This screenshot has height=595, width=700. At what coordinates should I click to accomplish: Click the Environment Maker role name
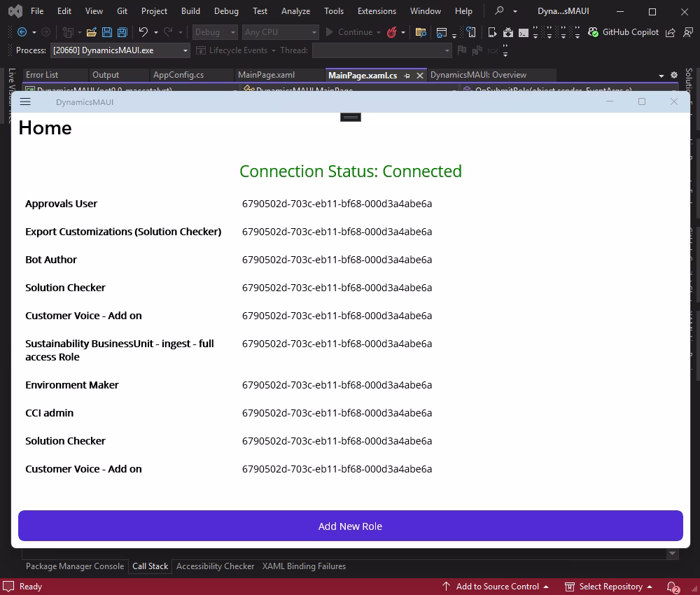tap(72, 385)
